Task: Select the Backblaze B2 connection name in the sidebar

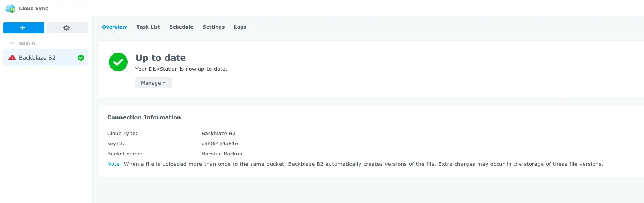Action: click(37, 58)
